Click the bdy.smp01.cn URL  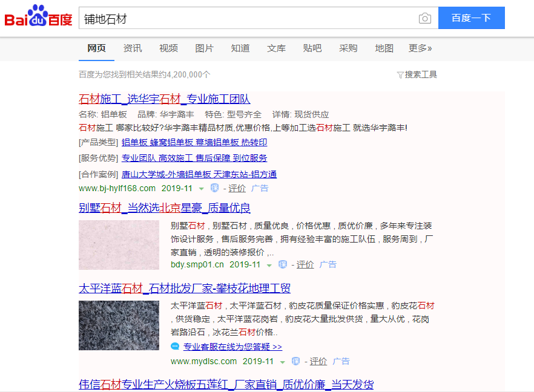pos(197,264)
